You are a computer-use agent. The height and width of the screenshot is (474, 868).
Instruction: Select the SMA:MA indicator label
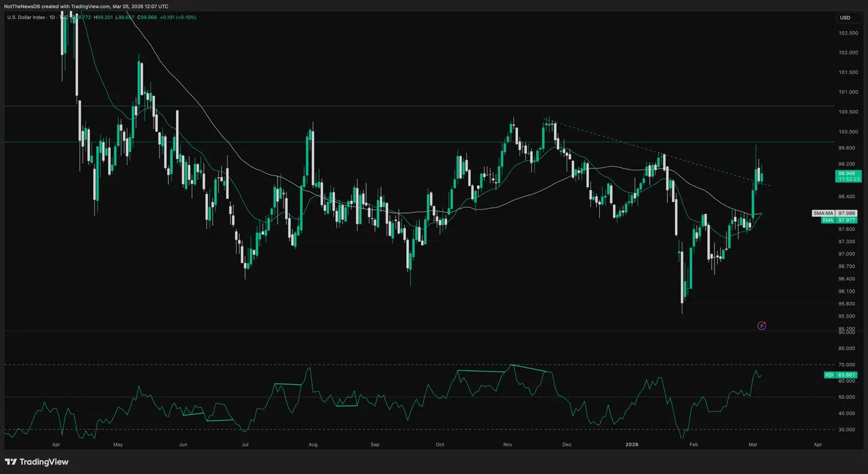click(x=823, y=214)
